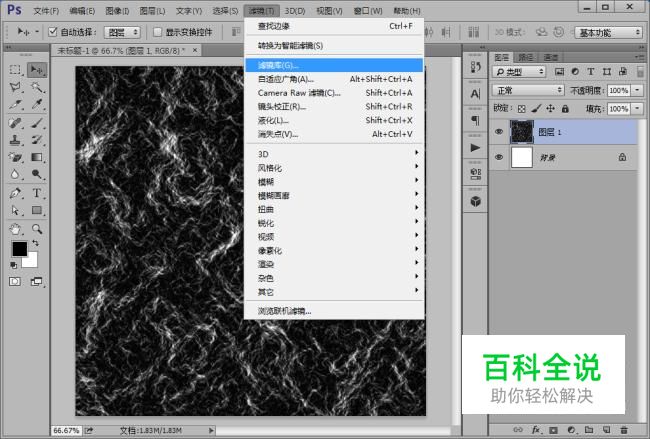This screenshot has width=650, height=439.
Task: Change screen mode from the toolbox
Action: (x=37, y=281)
